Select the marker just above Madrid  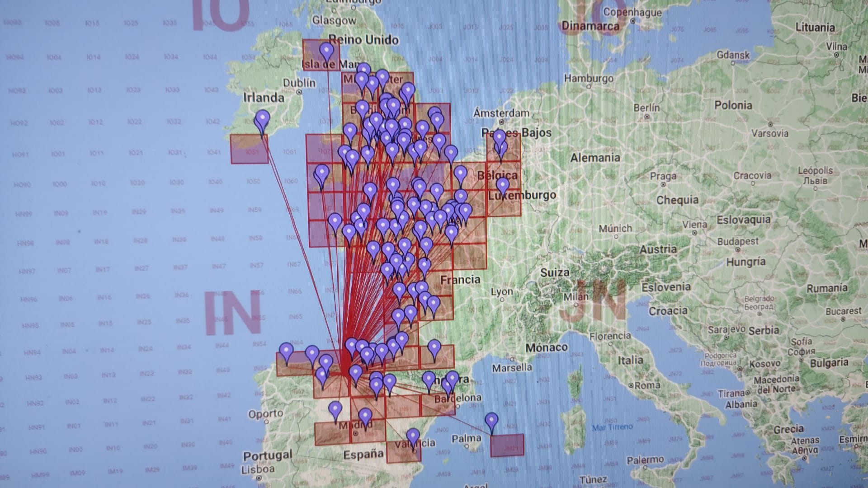pos(365,418)
